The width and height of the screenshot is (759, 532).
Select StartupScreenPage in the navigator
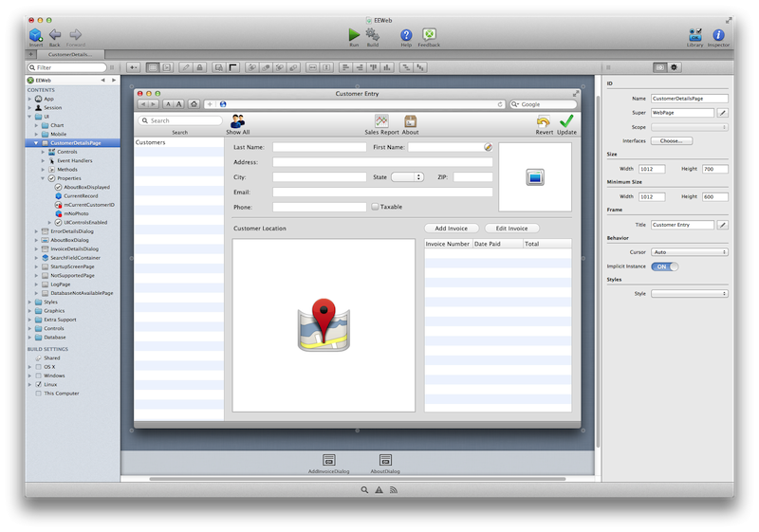[x=72, y=266]
